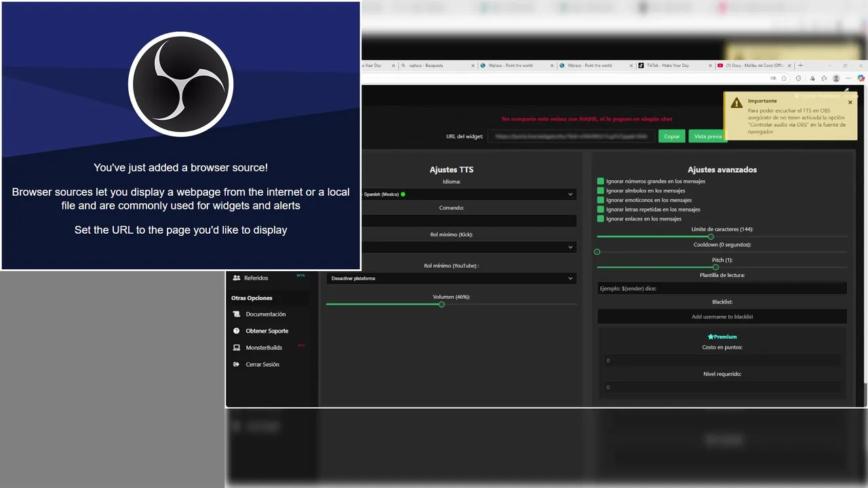Click the Ajustes avanzados heading

(722, 169)
